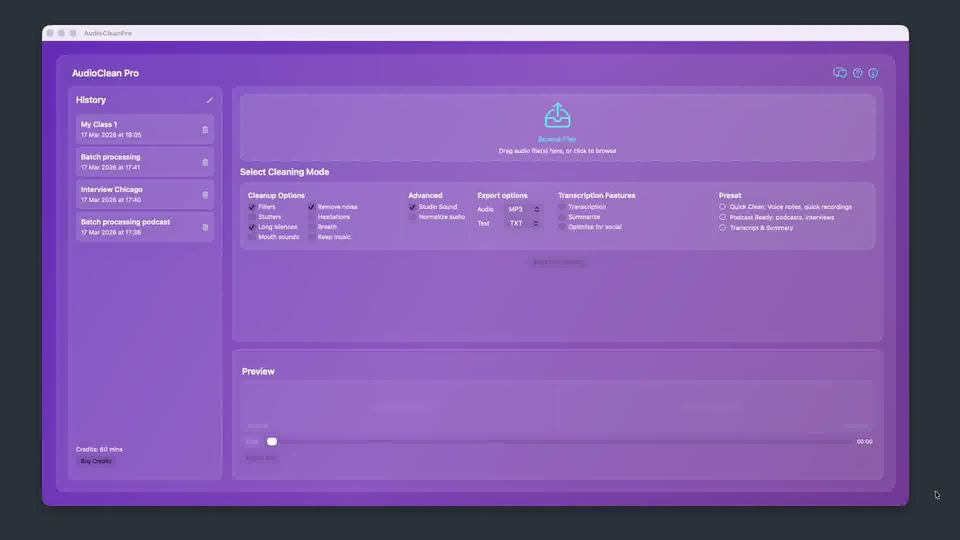Open the Audio MP3 format dropdown

[523, 209]
